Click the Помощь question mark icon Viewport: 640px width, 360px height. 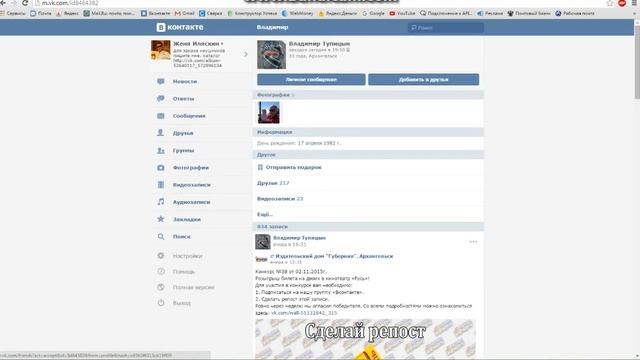click(161, 271)
